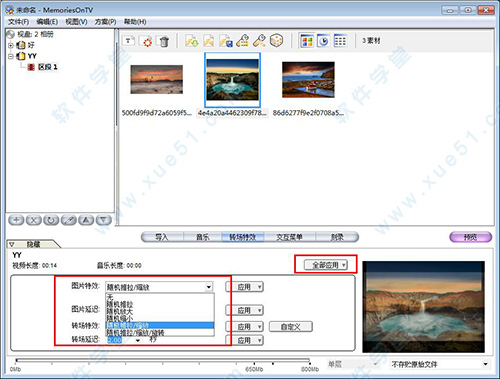Click the dice randomize icon in toolbar

point(276,41)
